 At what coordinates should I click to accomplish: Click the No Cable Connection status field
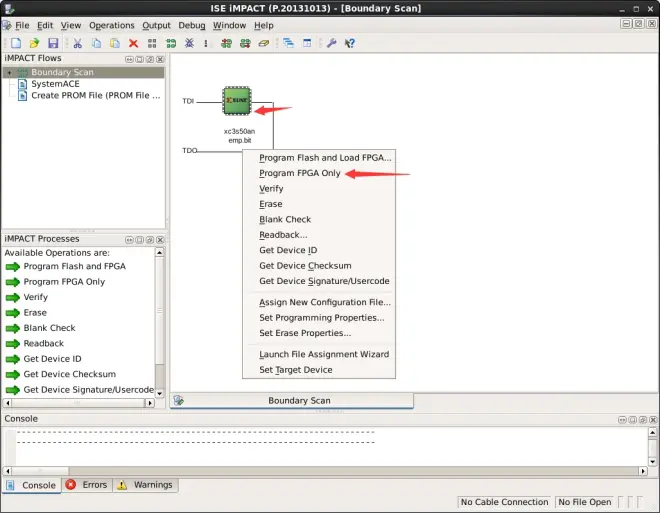pos(504,502)
